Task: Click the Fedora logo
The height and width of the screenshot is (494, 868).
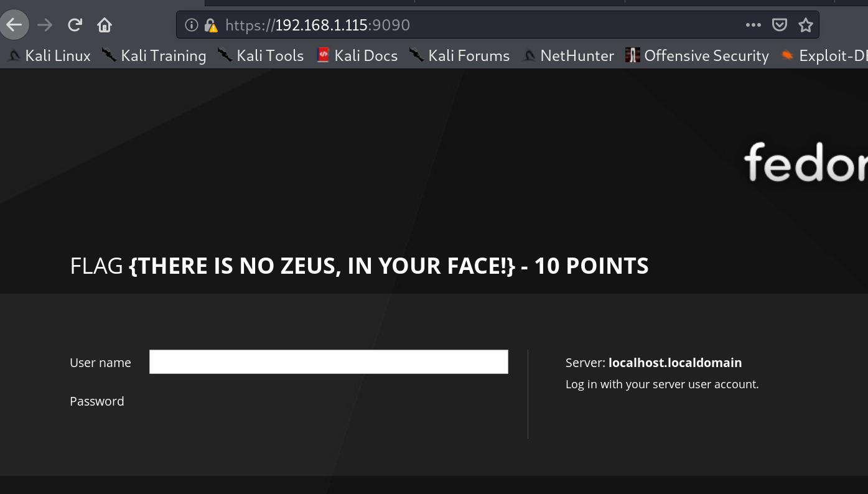Action: click(x=805, y=162)
